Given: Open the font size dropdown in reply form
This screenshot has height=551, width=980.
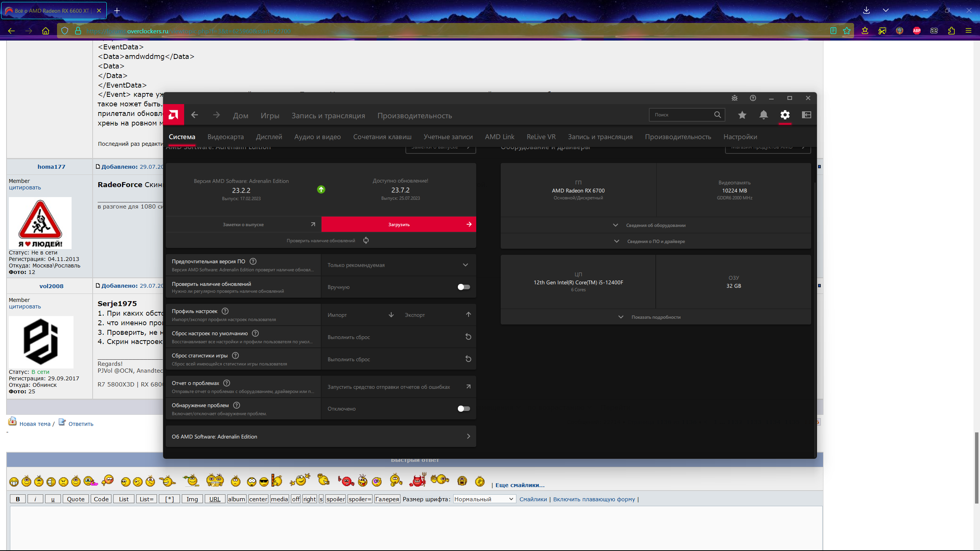Looking at the screenshot, I should [x=484, y=499].
